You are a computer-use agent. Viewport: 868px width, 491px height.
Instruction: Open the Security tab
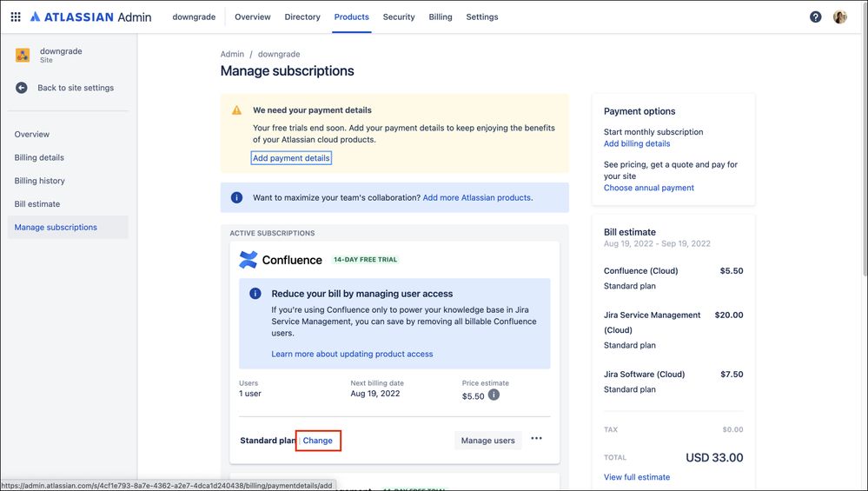399,17
